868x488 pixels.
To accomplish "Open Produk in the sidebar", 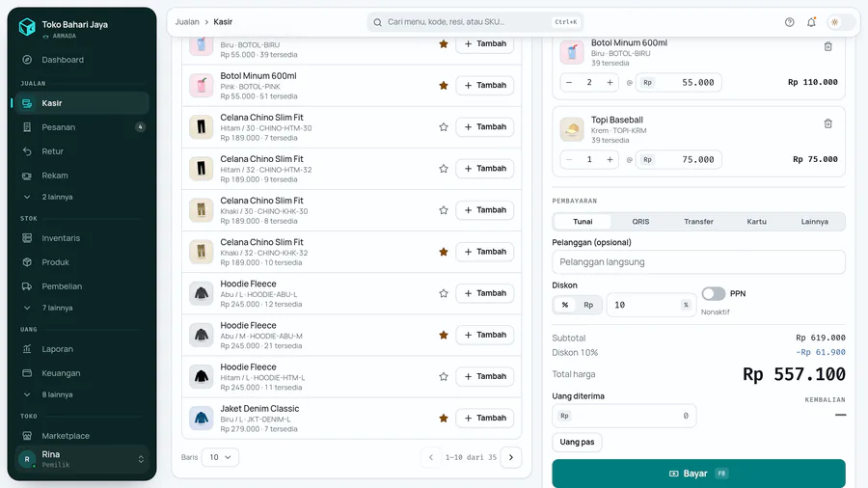I will point(81,262).
